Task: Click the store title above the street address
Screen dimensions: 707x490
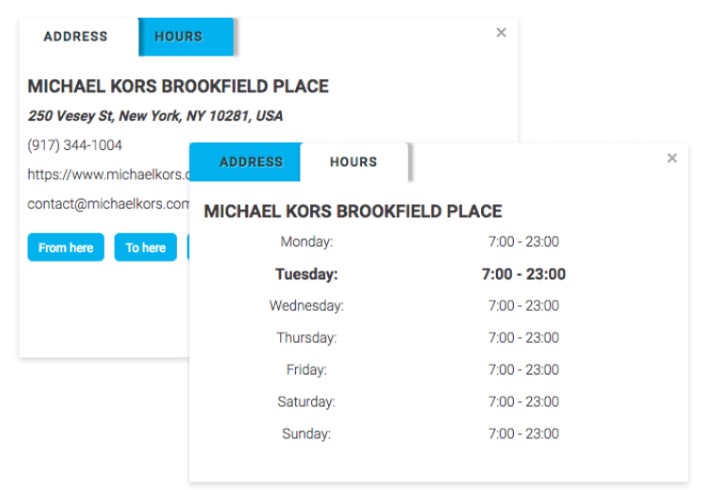Action: pyautogui.click(x=178, y=87)
